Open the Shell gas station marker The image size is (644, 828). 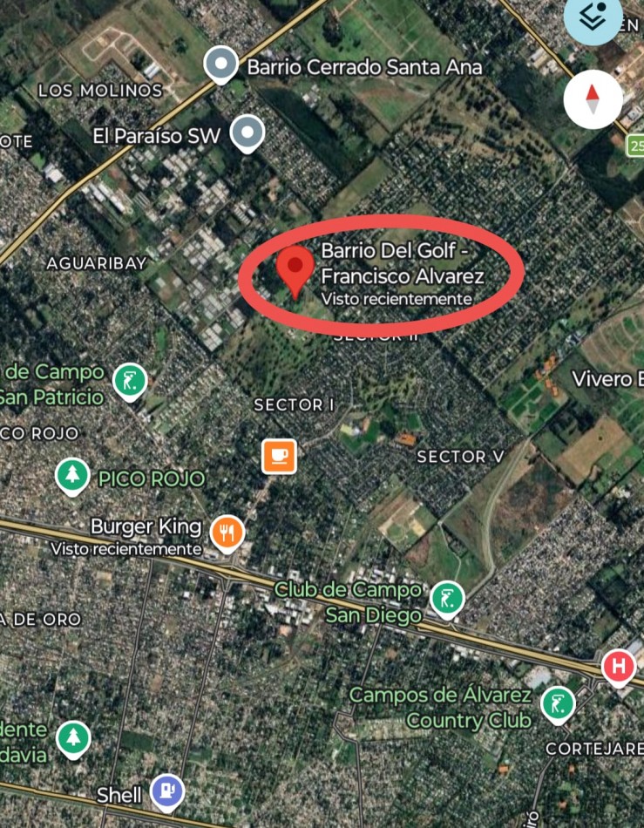[x=167, y=793]
